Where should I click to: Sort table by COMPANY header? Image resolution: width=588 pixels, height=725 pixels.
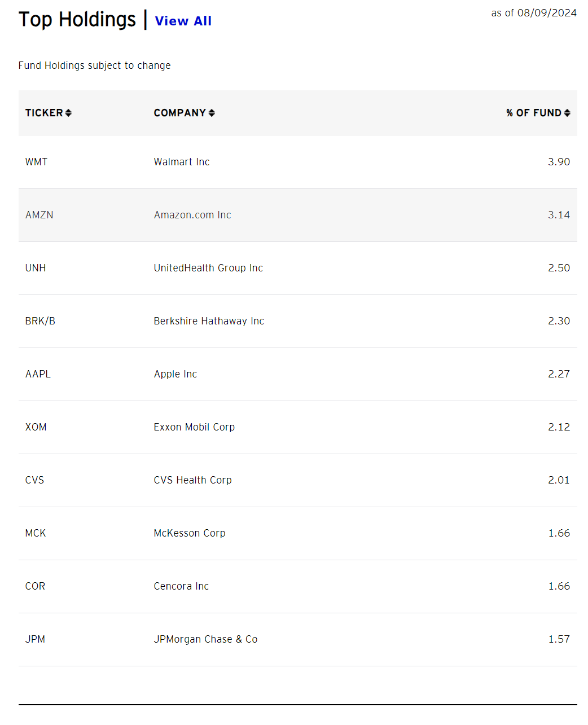click(179, 113)
